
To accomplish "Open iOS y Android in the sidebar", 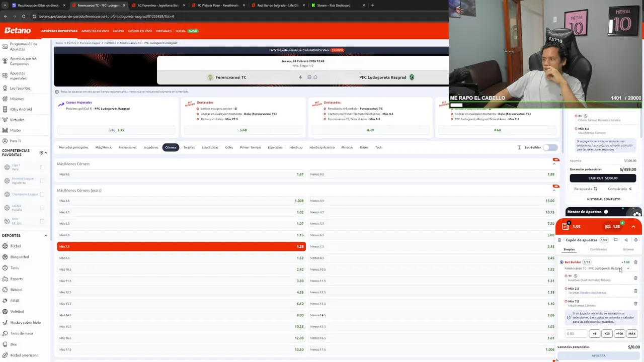I will click(x=21, y=109).
